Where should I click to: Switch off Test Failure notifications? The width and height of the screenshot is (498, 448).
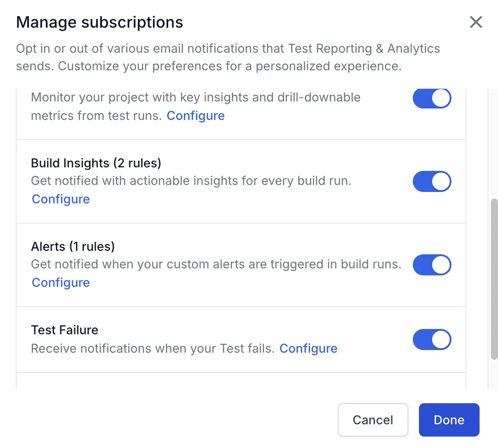click(432, 340)
